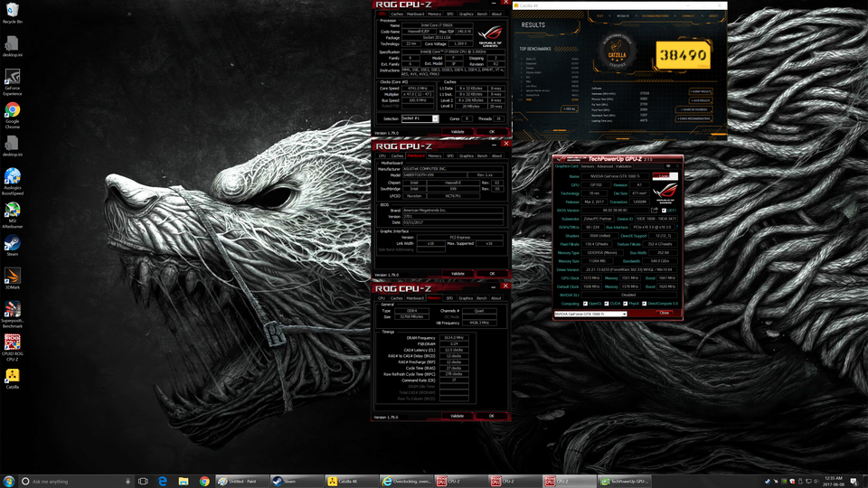Launch Microsoft Edge from the taskbar
Screen dimensions: 868x488
tap(163, 482)
